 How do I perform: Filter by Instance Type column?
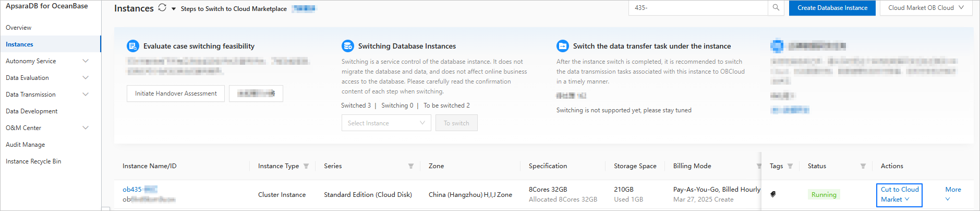(306, 166)
